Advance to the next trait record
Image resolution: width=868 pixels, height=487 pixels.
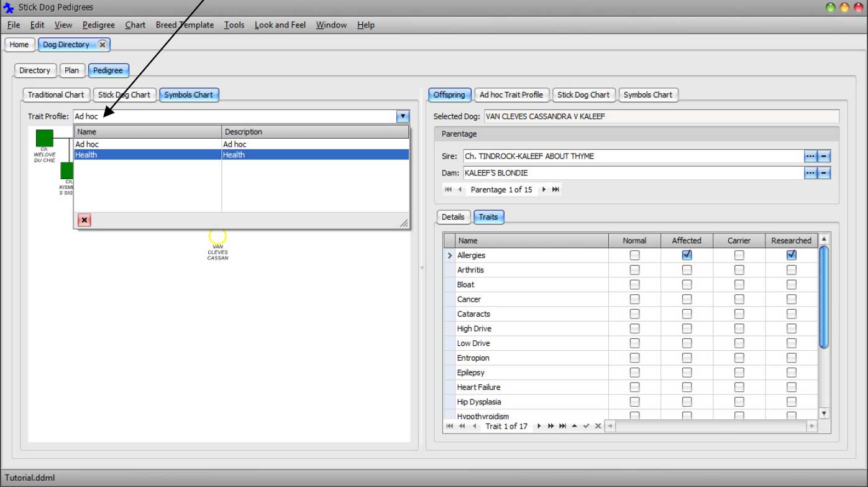(539, 426)
